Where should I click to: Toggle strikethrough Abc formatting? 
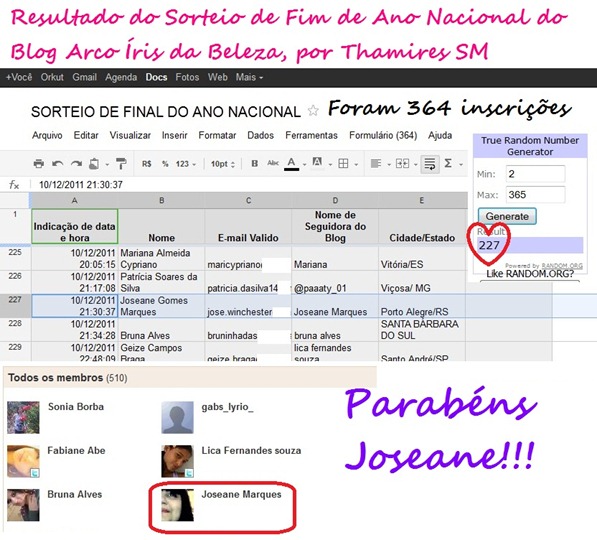(x=273, y=163)
